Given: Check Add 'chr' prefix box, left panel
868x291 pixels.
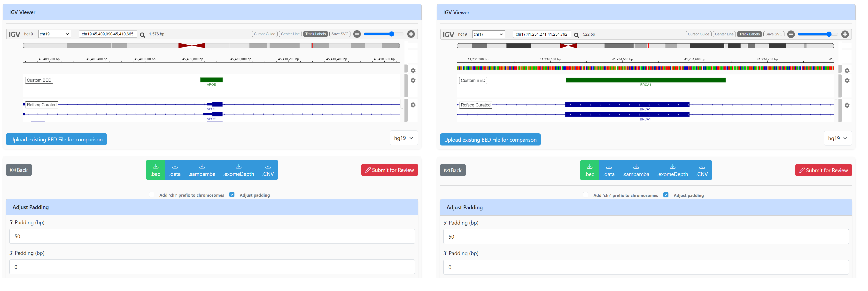Looking at the screenshot, I should click(x=152, y=195).
